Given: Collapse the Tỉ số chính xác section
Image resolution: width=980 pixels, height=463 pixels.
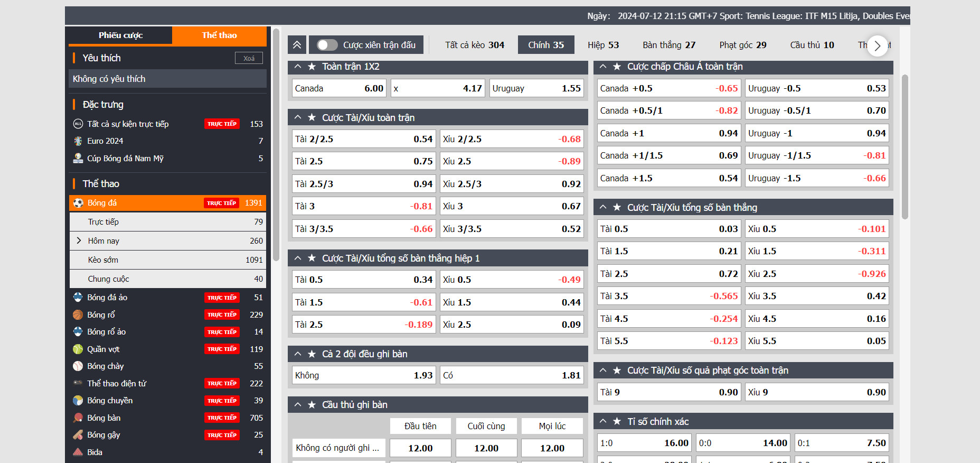Looking at the screenshot, I should 603,422.
